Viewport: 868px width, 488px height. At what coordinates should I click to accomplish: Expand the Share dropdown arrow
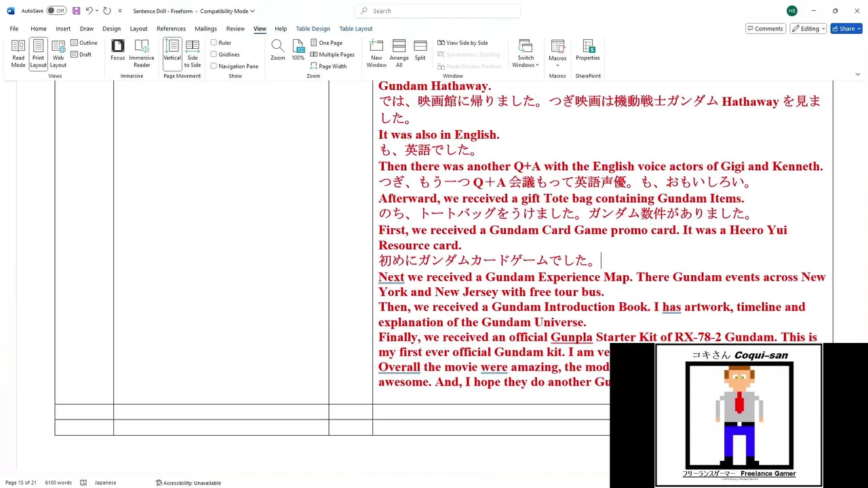tap(859, 28)
